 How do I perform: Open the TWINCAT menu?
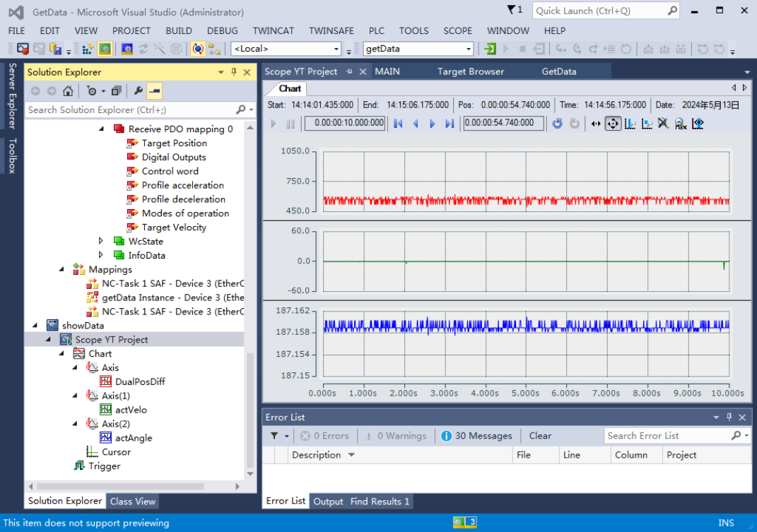click(274, 30)
